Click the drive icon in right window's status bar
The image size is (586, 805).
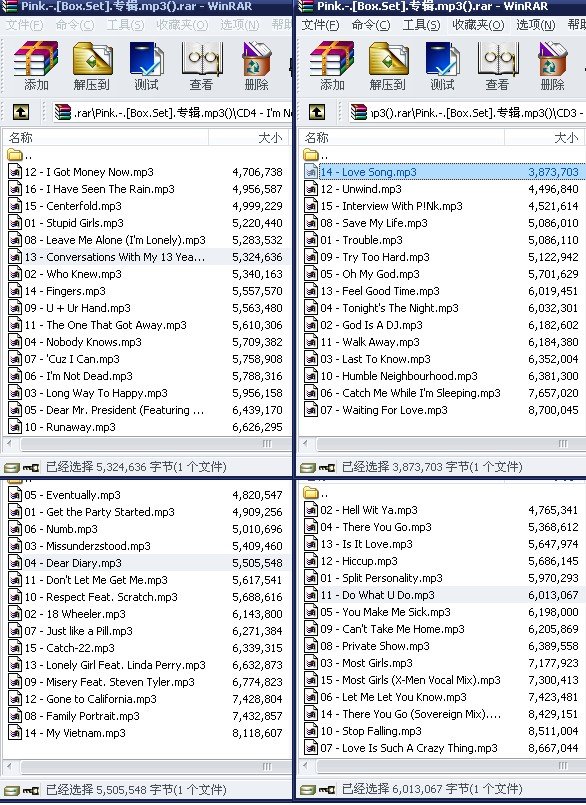pos(308,467)
